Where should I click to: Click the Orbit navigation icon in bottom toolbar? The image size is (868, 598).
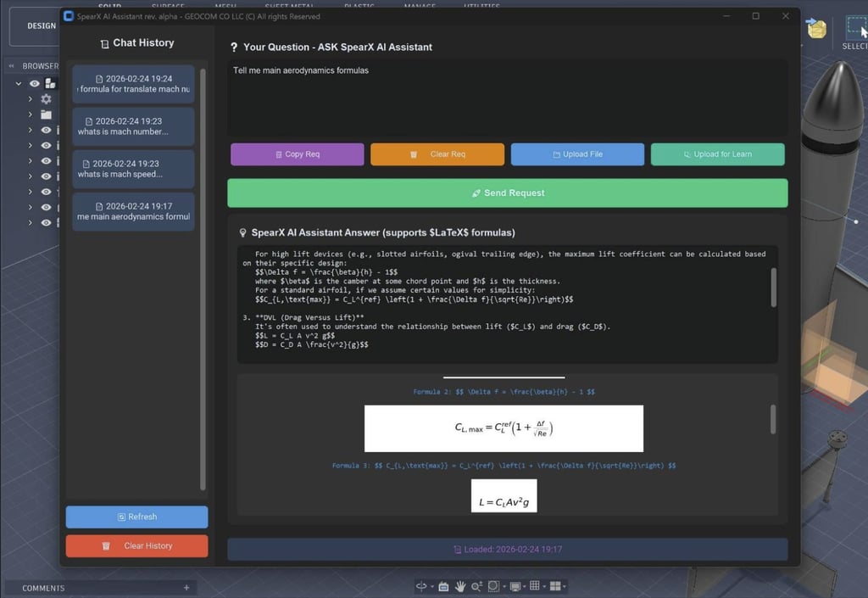[421, 586]
